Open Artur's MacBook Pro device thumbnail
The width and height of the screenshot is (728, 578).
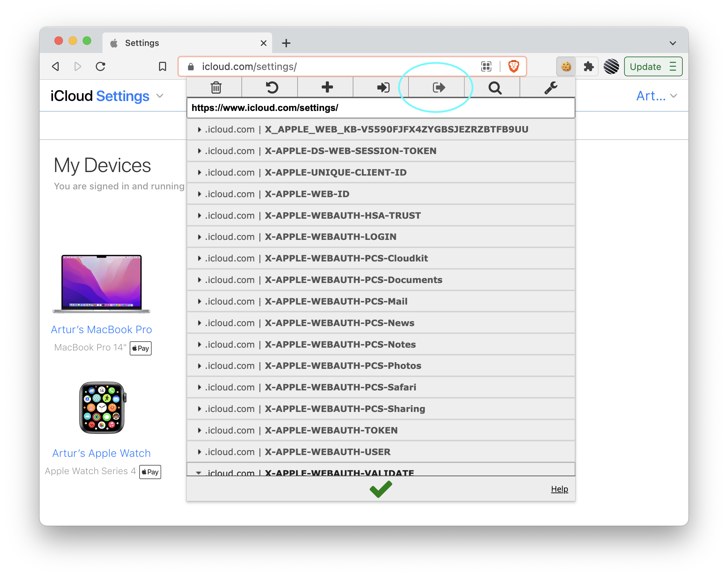101,284
